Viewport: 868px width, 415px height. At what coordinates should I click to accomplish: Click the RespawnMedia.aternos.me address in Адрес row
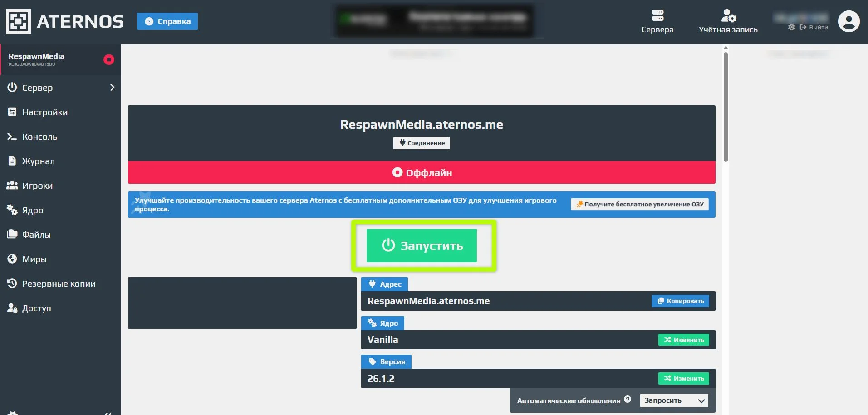[428, 301]
